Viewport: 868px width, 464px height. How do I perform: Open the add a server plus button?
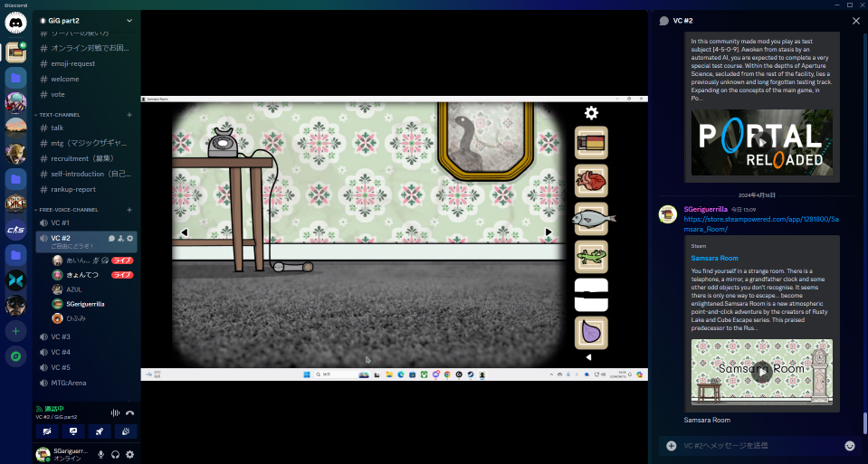tap(15, 331)
